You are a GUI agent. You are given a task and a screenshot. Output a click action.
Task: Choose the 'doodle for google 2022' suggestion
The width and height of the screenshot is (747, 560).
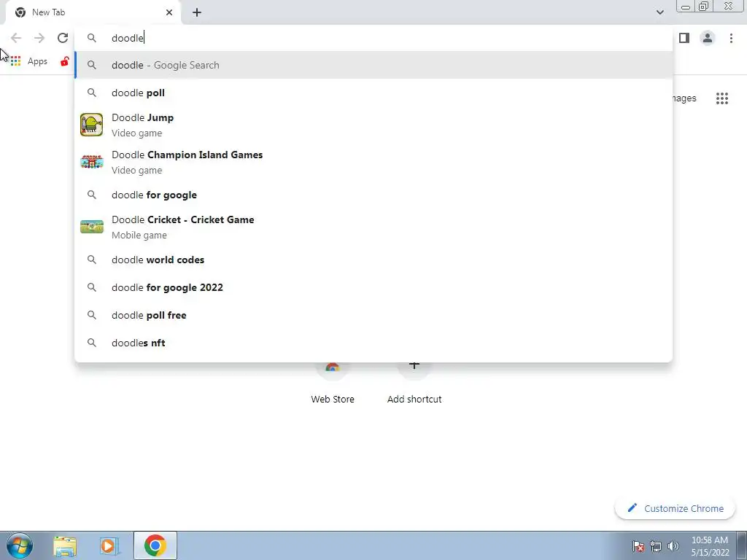pos(373,287)
